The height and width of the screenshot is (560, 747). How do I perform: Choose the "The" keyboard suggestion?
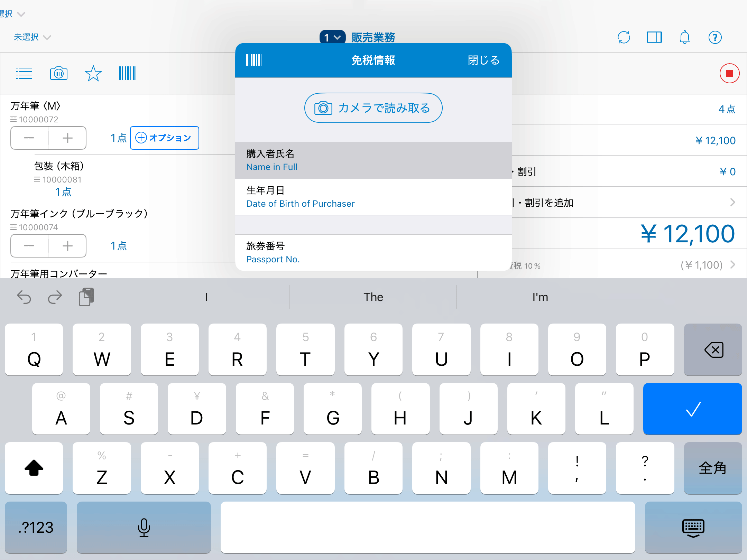tap(373, 297)
